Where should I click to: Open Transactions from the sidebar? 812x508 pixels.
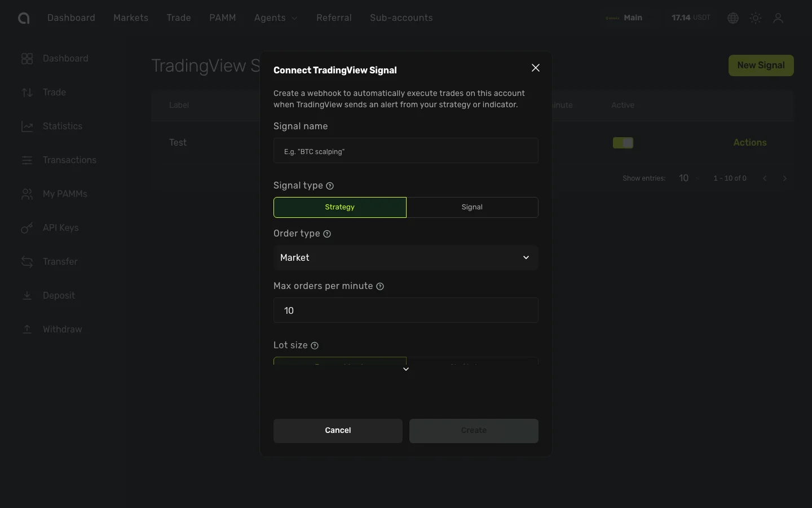[x=27, y=160]
